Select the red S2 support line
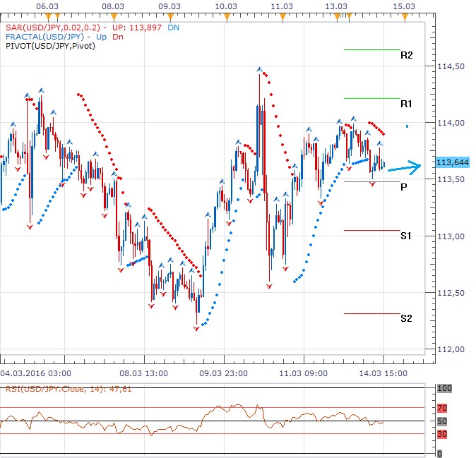The image size is (476, 458). click(371, 313)
